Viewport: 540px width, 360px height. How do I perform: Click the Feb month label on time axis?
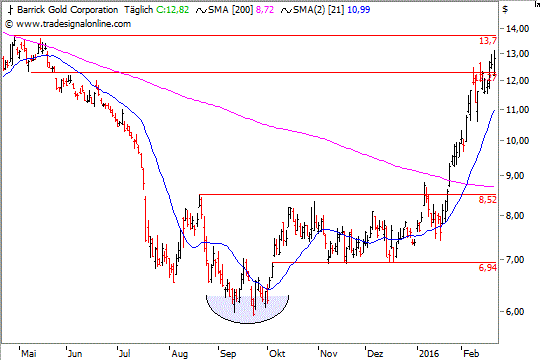[x=471, y=354]
